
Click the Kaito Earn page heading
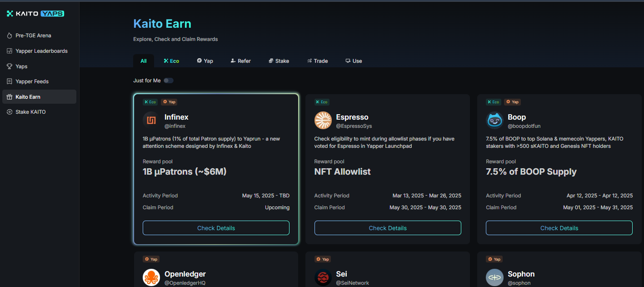[x=162, y=24]
